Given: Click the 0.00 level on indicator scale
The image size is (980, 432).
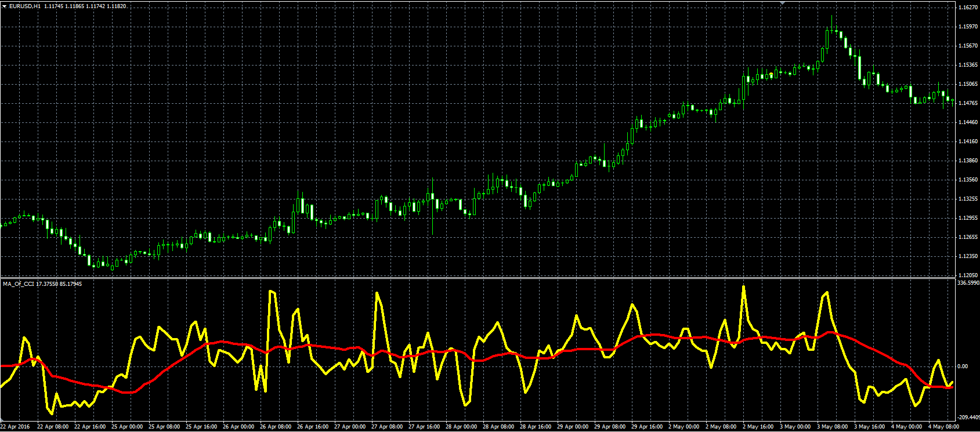Looking at the screenshot, I should coord(963,366).
